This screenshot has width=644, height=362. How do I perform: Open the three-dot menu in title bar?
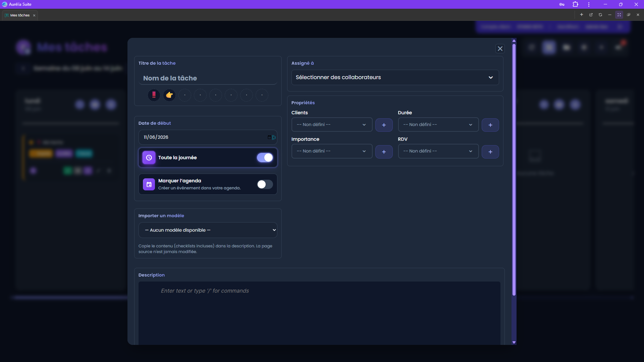(x=589, y=4)
